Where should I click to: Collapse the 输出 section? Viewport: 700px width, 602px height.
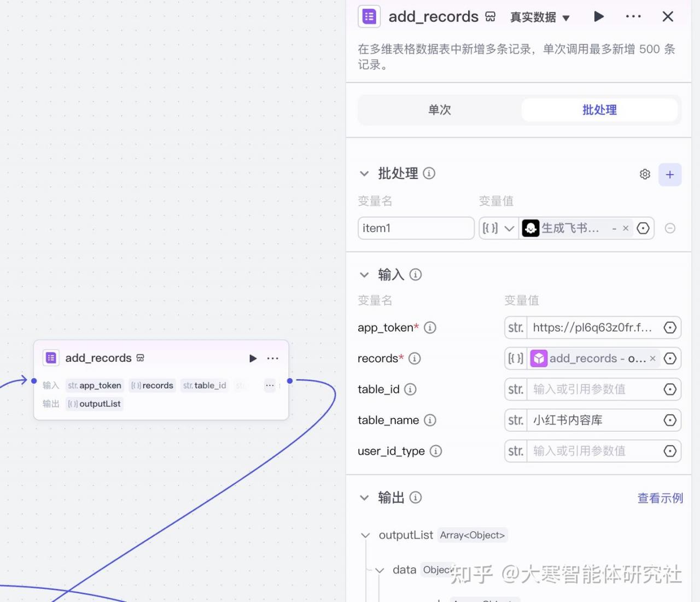(x=364, y=497)
